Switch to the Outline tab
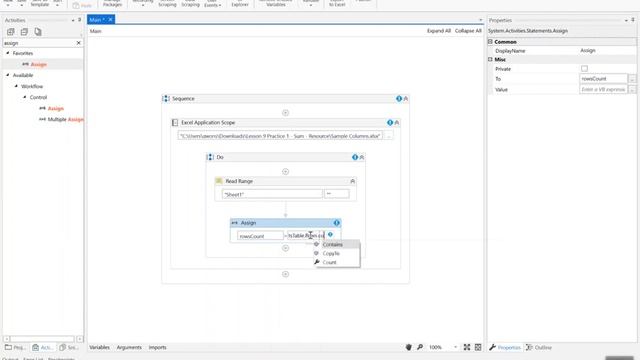The width and height of the screenshot is (640, 360). click(x=539, y=348)
